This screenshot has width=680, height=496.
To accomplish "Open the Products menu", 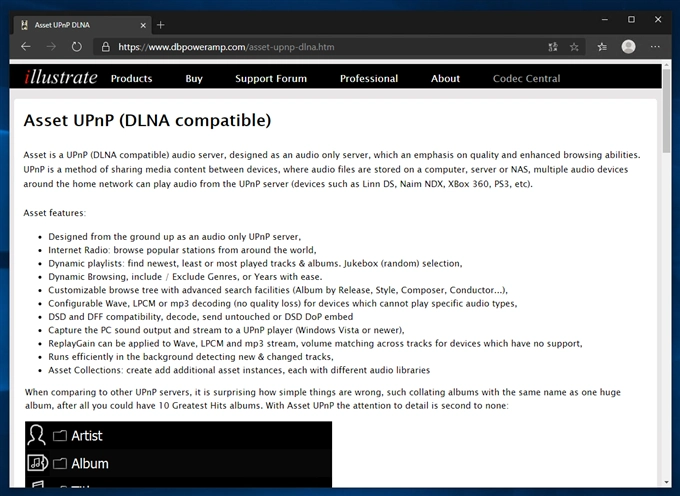I will click(x=131, y=78).
